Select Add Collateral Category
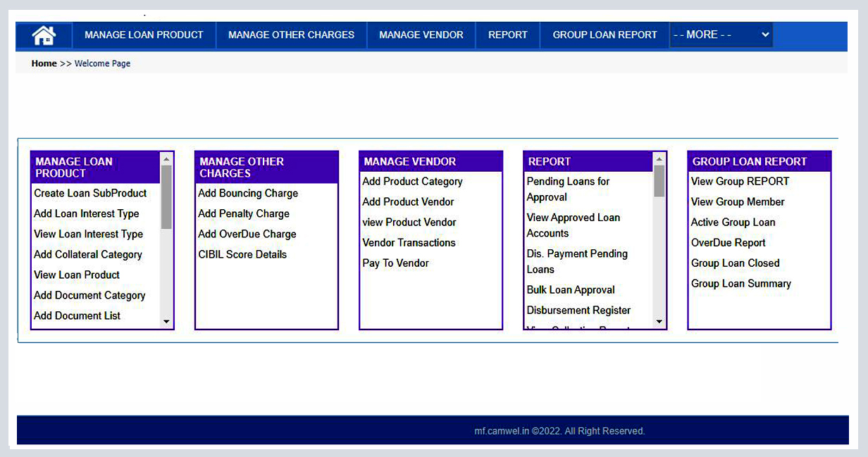 click(x=88, y=254)
